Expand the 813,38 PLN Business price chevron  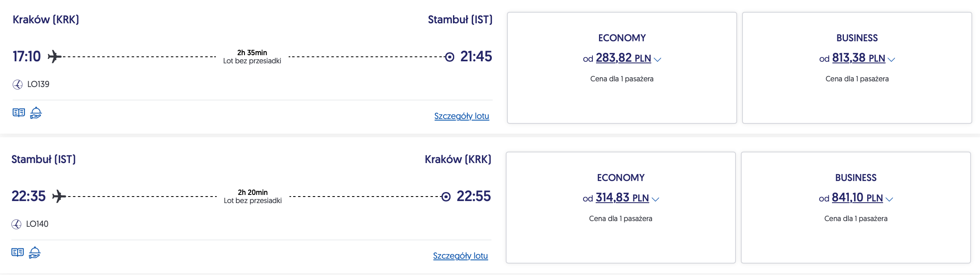891,60
